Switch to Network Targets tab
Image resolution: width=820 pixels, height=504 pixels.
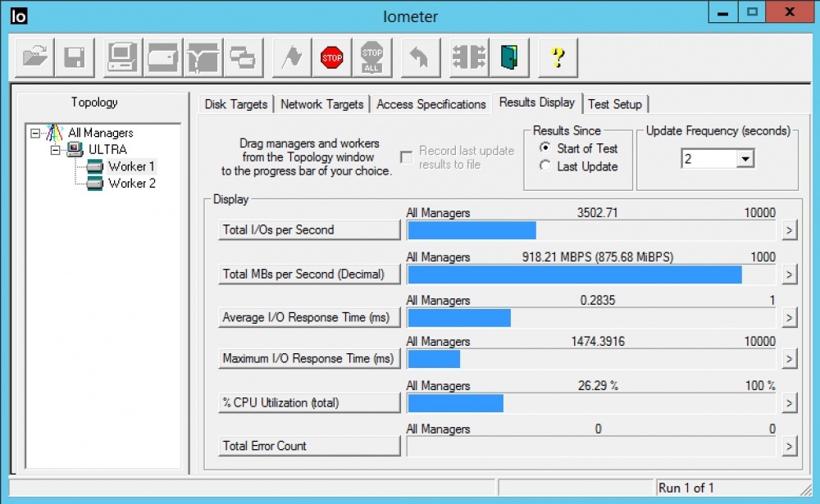pyautogui.click(x=321, y=104)
